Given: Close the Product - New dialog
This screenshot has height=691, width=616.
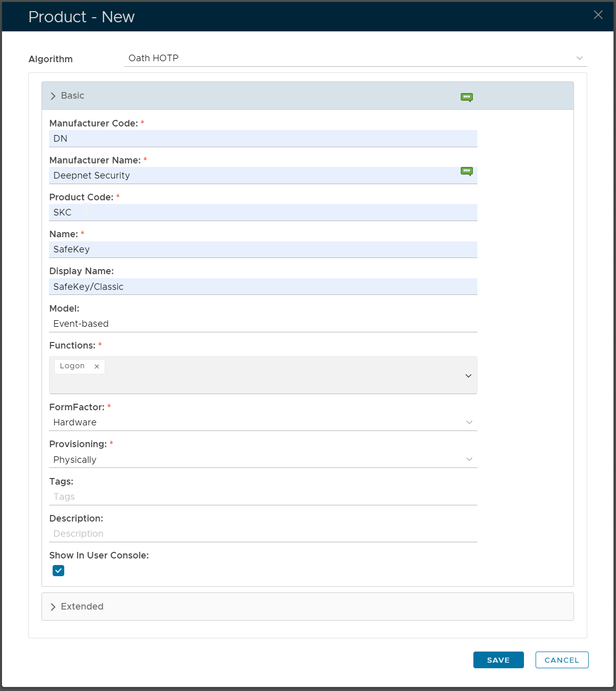Looking at the screenshot, I should click(x=598, y=15).
